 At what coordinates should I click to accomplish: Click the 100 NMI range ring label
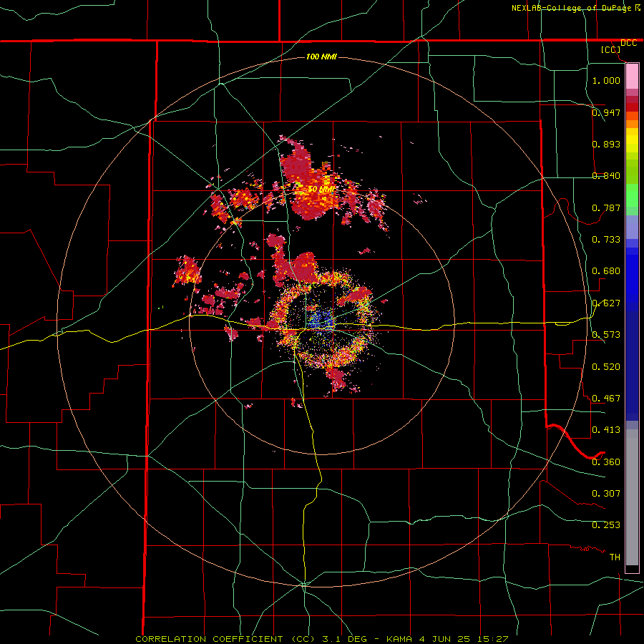(321, 57)
